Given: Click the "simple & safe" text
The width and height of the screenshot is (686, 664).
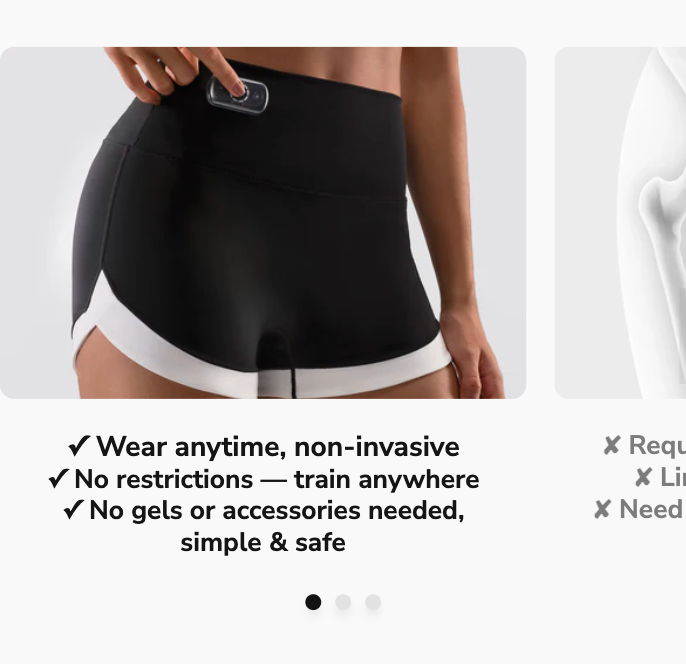Looking at the screenshot, I should click(263, 542).
